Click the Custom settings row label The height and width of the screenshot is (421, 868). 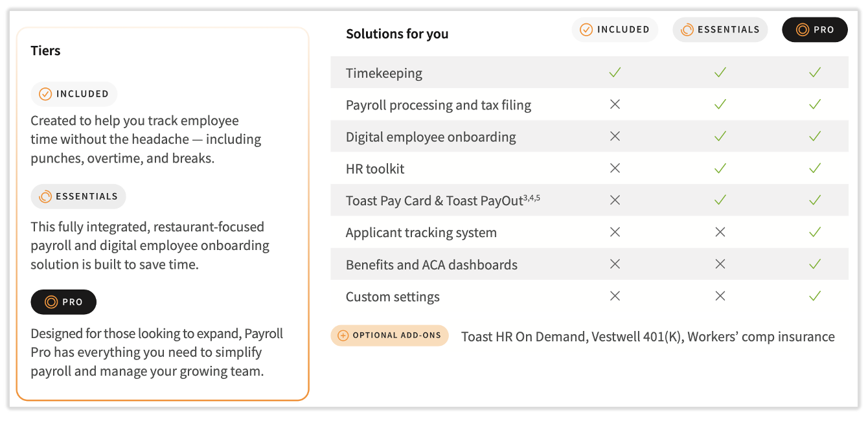click(x=393, y=297)
